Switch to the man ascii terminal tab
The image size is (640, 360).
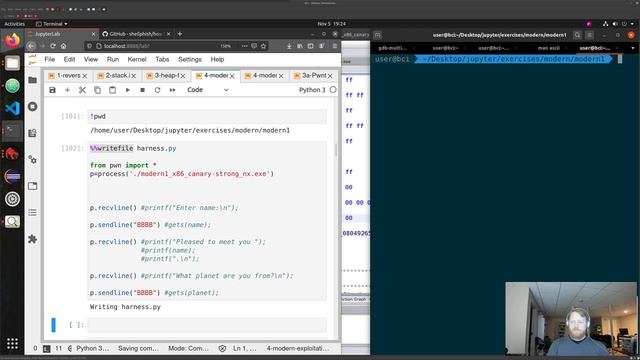pyautogui.click(x=549, y=48)
